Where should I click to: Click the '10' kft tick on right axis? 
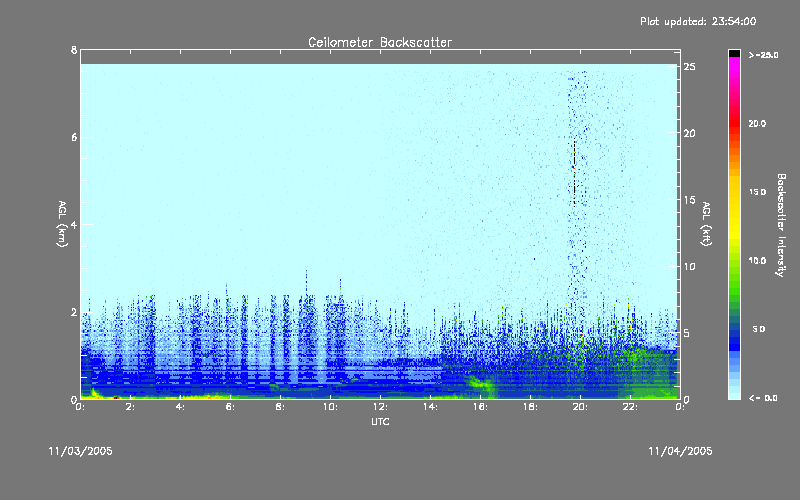[689, 266]
